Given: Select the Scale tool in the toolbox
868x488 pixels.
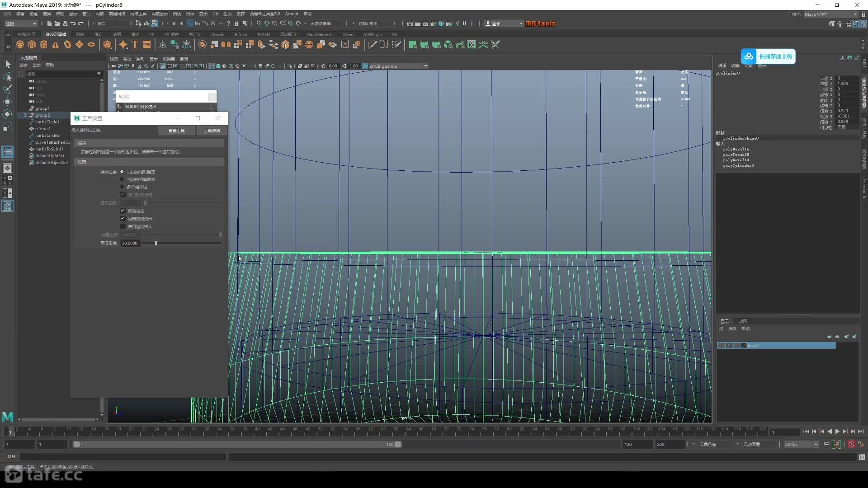Looking at the screenshot, I should pos(8,127).
